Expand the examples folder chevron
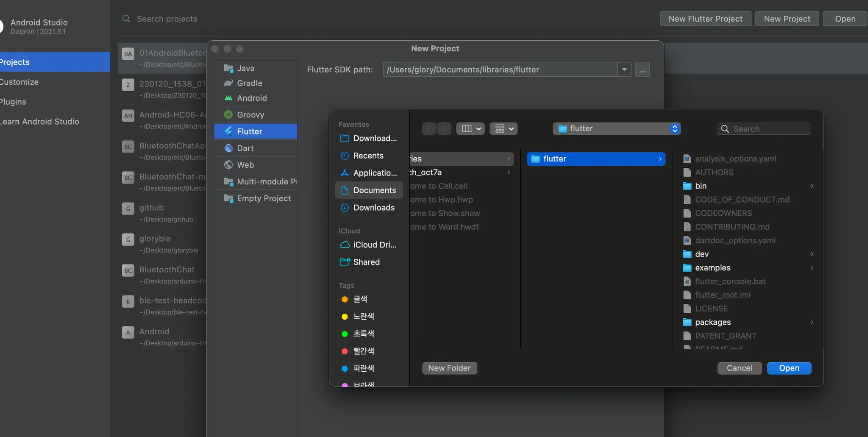This screenshot has height=437, width=868. point(812,268)
